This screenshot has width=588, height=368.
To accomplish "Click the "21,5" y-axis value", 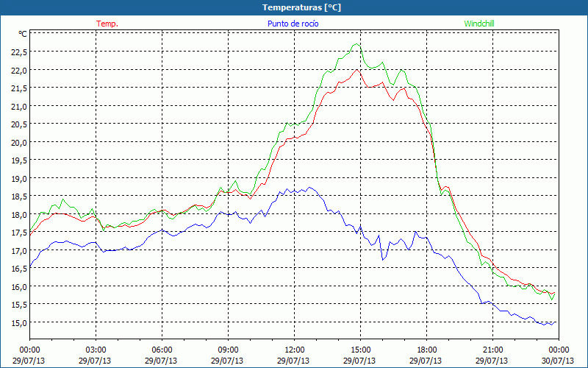I will pos(20,88).
